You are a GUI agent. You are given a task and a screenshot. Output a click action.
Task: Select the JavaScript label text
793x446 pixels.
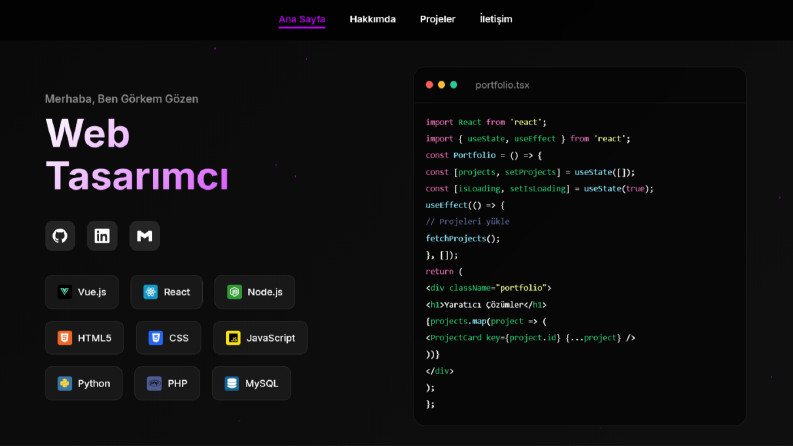tap(271, 338)
